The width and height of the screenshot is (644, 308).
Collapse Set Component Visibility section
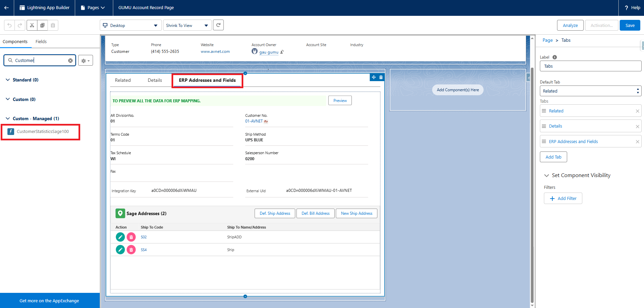pyautogui.click(x=547, y=175)
